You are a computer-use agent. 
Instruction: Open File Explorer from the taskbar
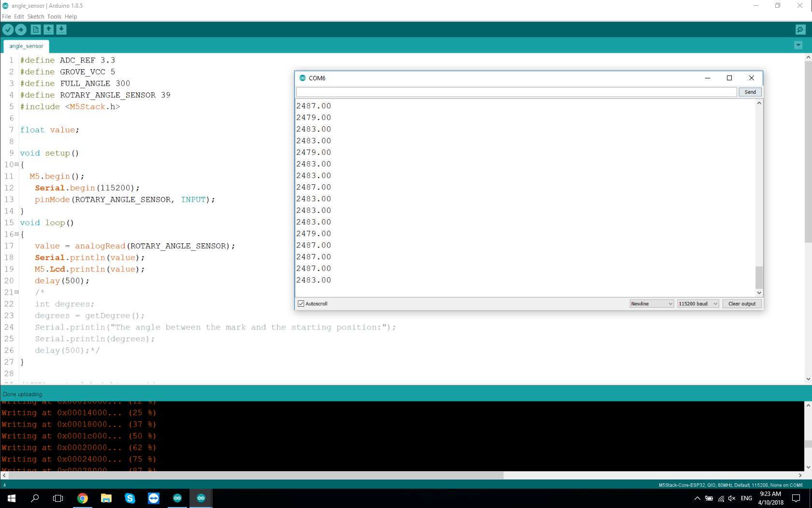point(106,498)
